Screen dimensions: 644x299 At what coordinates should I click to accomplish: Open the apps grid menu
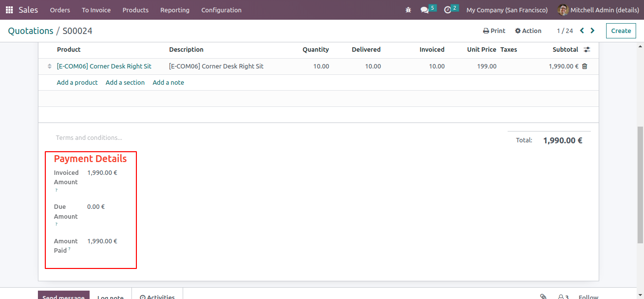[9, 10]
